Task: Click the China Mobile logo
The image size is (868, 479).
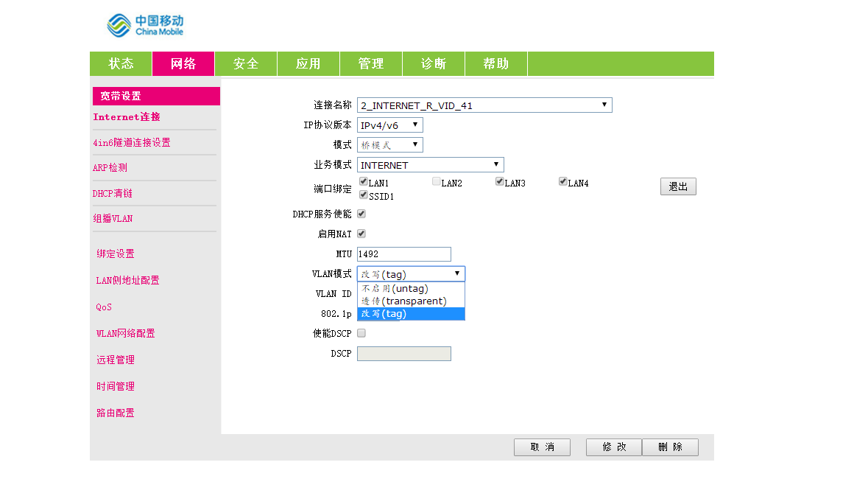Action: click(x=145, y=26)
